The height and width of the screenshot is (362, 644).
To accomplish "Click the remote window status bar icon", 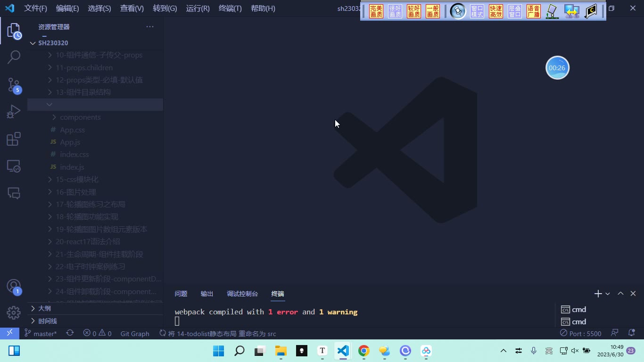I will pos(9,333).
